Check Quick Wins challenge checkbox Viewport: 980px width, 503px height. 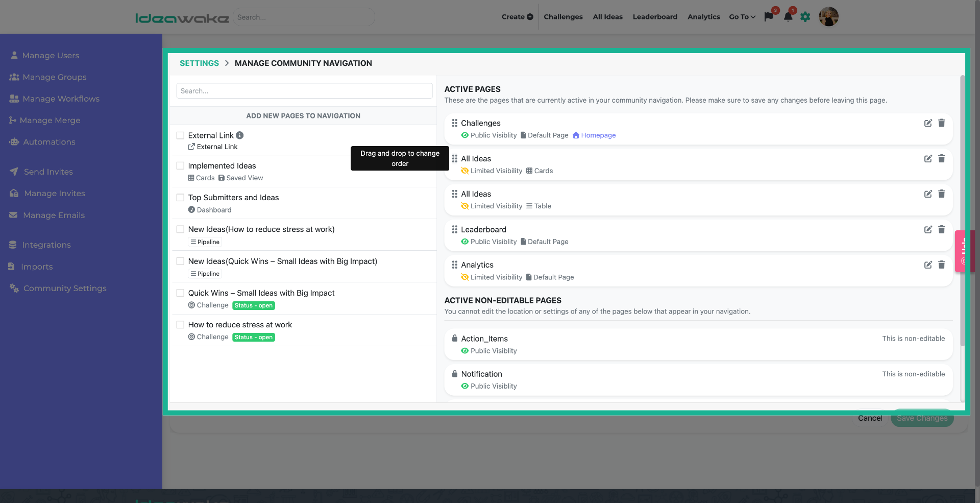[180, 293]
